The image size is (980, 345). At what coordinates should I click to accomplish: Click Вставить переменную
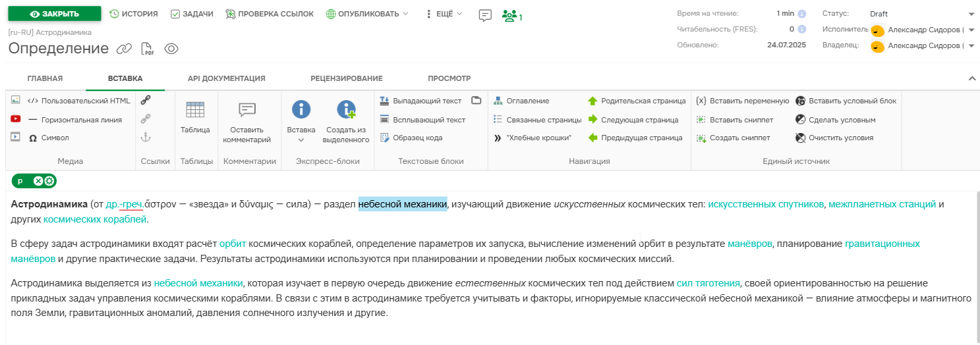743,101
